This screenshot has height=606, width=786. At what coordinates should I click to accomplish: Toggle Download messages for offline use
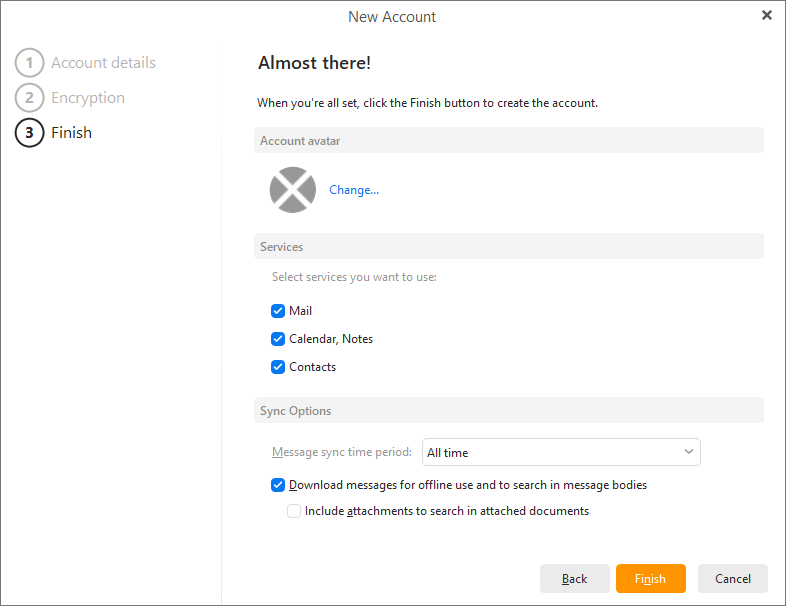278,485
